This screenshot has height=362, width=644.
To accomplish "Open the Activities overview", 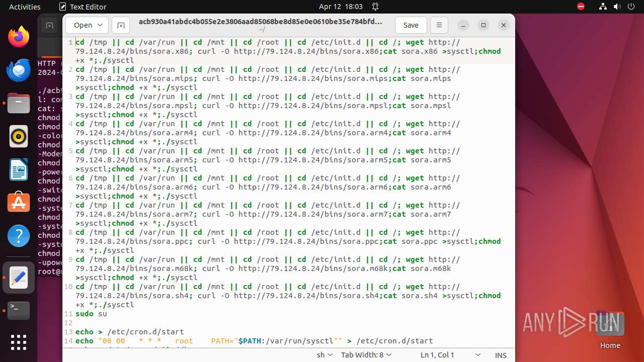I will click(x=25, y=7).
